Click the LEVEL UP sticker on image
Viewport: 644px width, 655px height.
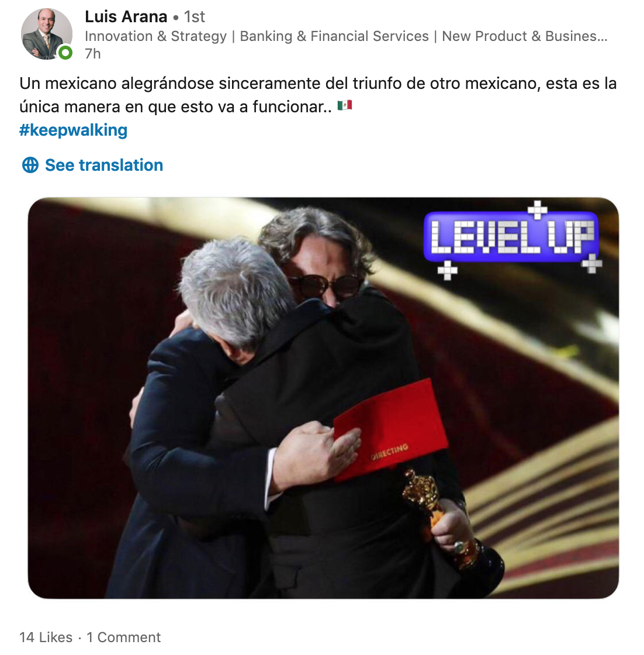click(x=511, y=237)
